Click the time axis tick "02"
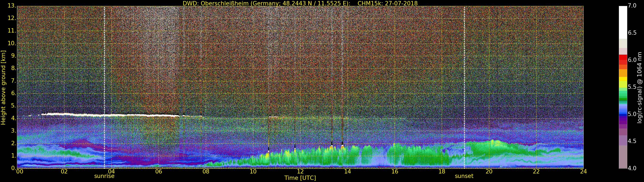644x182 pixels. (64, 172)
